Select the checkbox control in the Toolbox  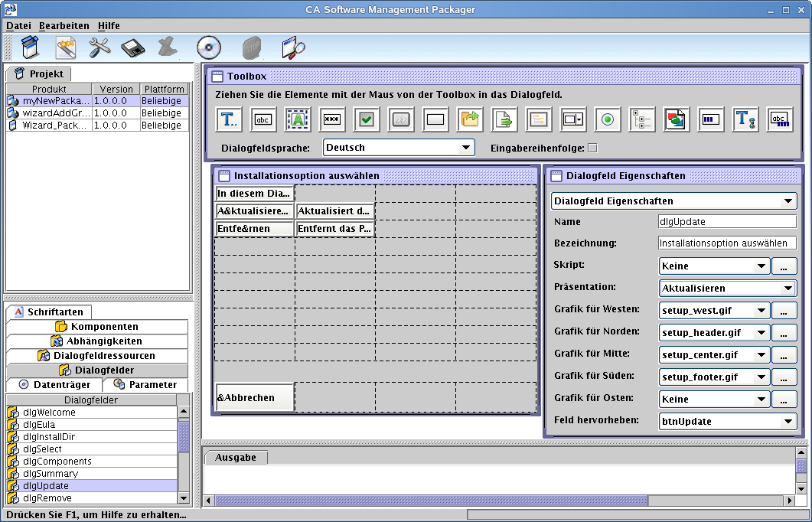[x=367, y=119]
